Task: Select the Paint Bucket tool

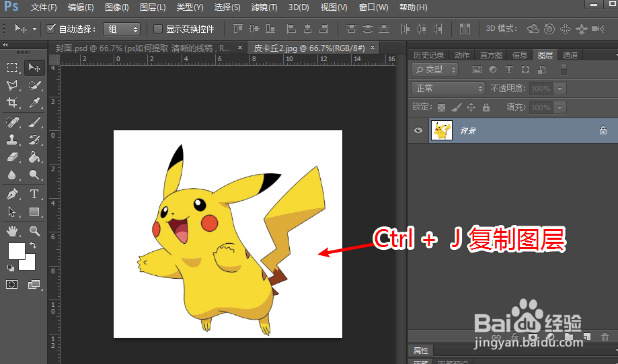Action: tap(34, 157)
